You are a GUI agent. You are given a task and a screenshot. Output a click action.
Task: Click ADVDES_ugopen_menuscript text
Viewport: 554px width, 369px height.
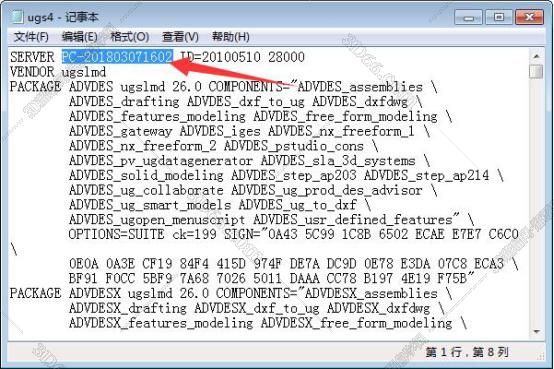click(x=157, y=220)
